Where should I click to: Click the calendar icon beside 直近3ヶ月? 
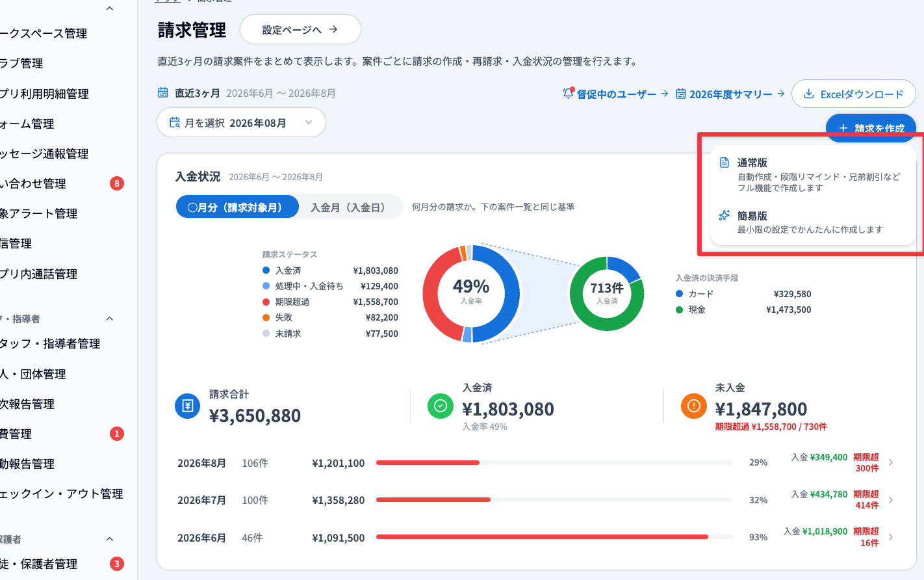point(163,92)
